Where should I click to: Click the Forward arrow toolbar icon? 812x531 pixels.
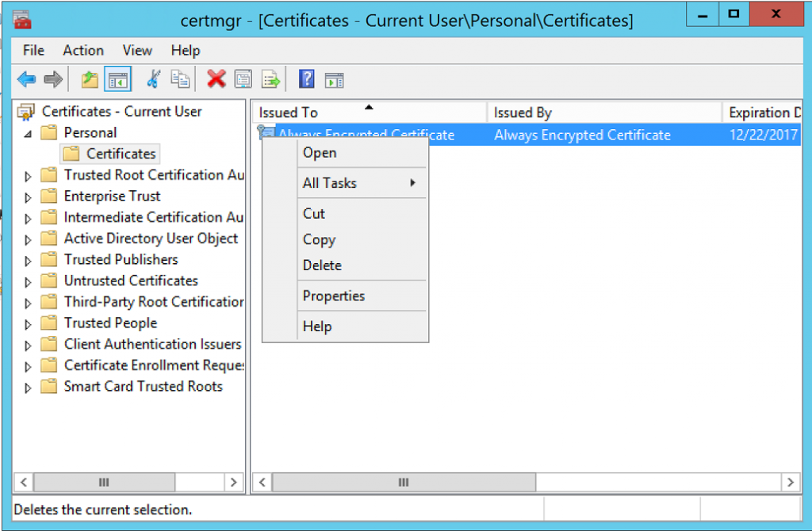click(53, 80)
